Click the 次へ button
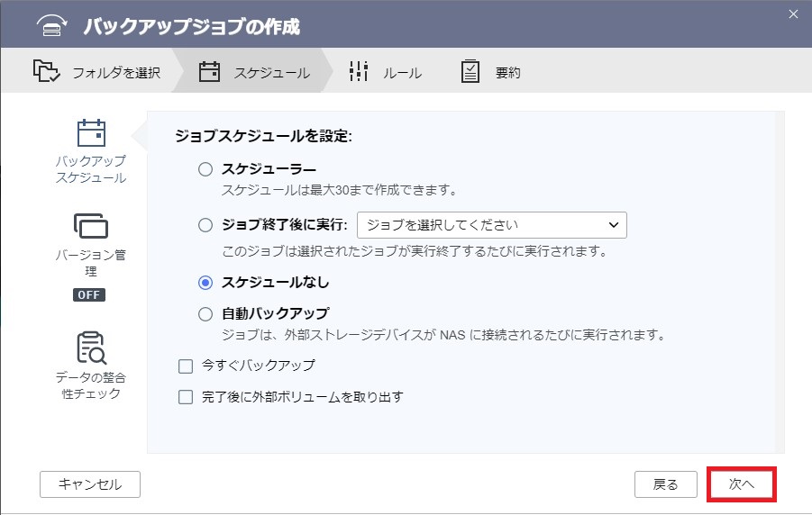Viewport: 812px width, 515px height. click(x=741, y=484)
